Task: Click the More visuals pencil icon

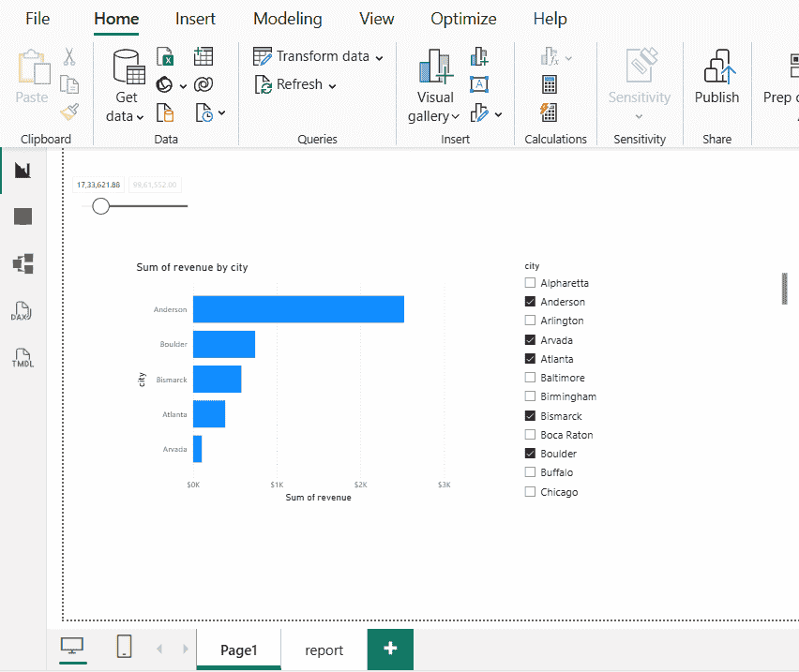Action: 479,112
